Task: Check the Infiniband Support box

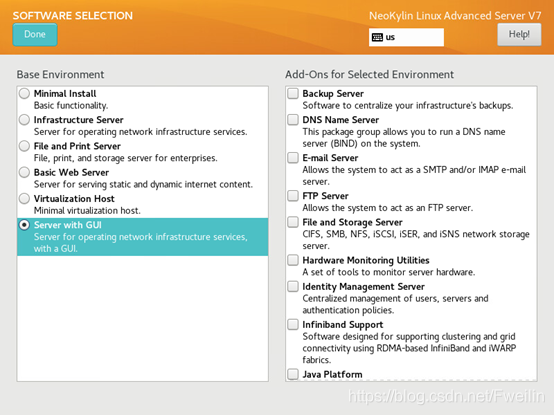Action: coord(293,325)
